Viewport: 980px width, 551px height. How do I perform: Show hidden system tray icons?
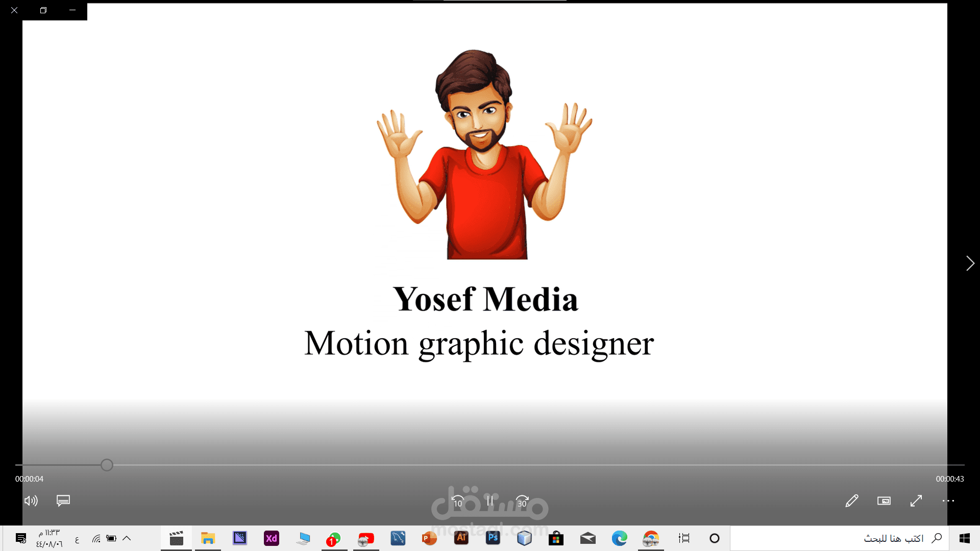point(127,538)
